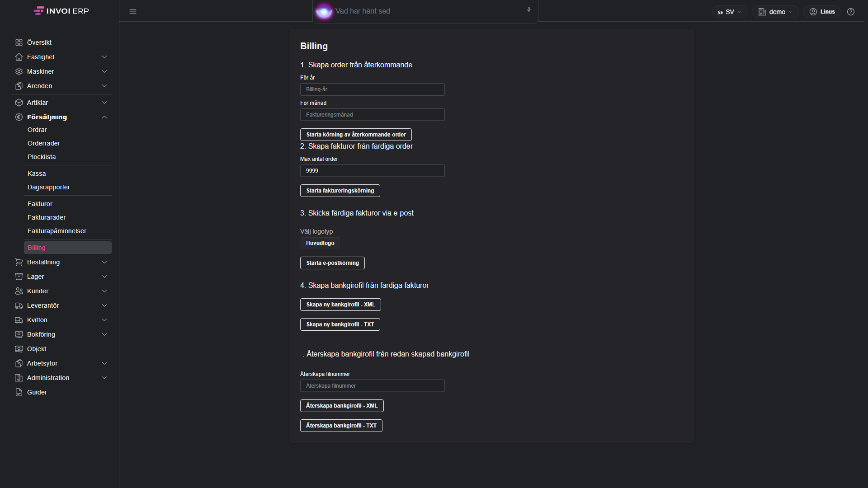Expand the Bokföring menu chevron
Screen dimensions: 868x488
point(104,334)
